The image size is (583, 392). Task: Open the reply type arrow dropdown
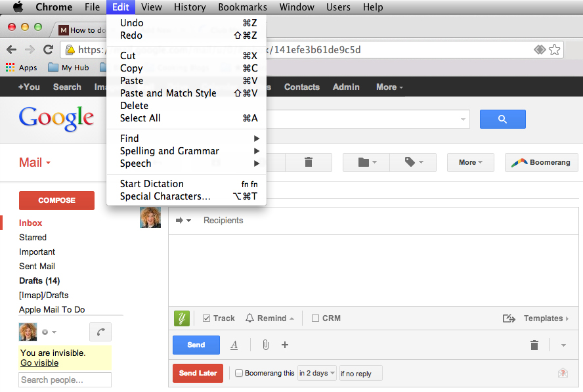[183, 221]
